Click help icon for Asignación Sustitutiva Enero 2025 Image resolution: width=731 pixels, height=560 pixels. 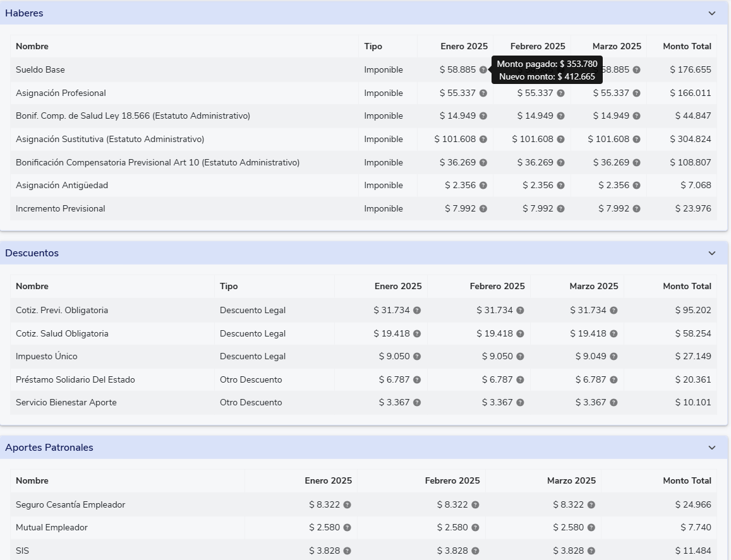tap(483, 139)
